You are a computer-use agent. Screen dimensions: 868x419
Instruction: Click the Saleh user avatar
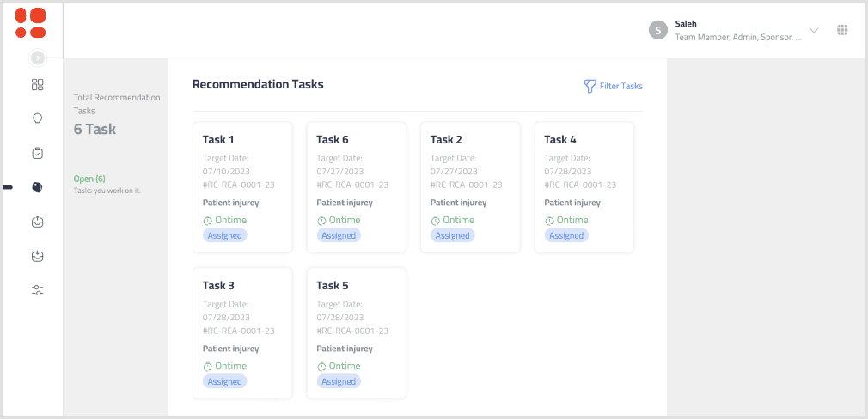657,30
